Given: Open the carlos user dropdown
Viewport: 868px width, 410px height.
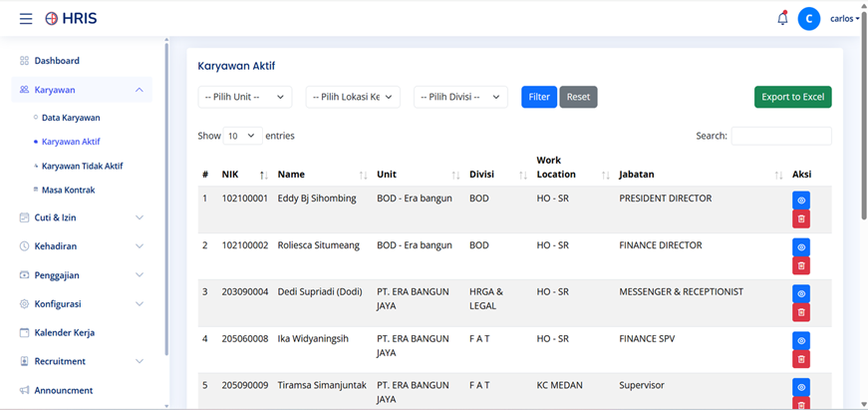Looking at the screenshot, I should point(845,18).
